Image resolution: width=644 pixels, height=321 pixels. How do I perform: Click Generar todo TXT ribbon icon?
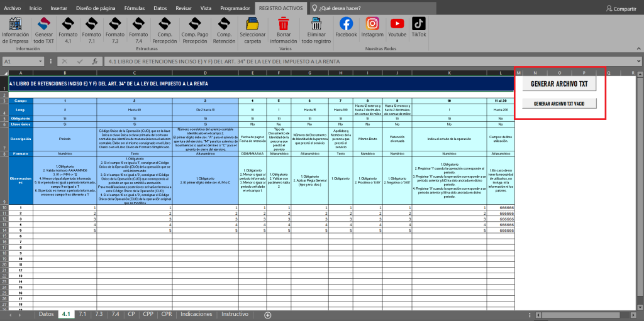click(44, 30)
